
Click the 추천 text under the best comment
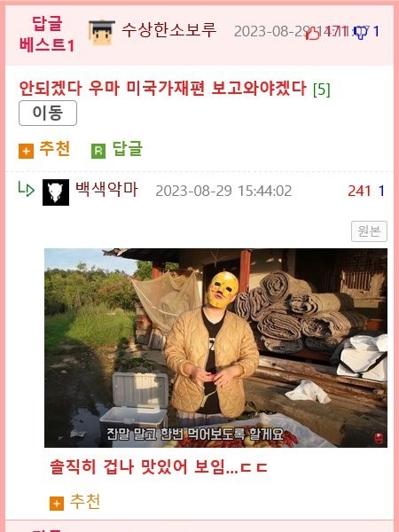tap(55, 149)
